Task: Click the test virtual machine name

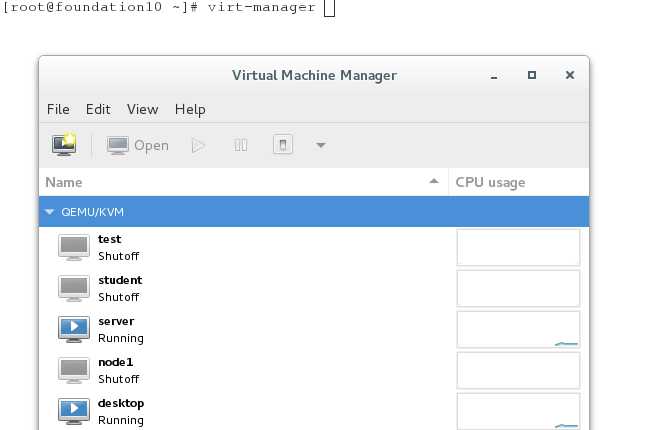Action: (x=110, y=239)
